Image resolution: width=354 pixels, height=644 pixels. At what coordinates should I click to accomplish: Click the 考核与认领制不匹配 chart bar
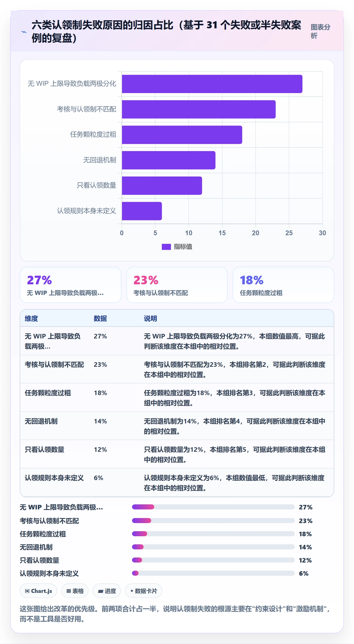(199, 109)
